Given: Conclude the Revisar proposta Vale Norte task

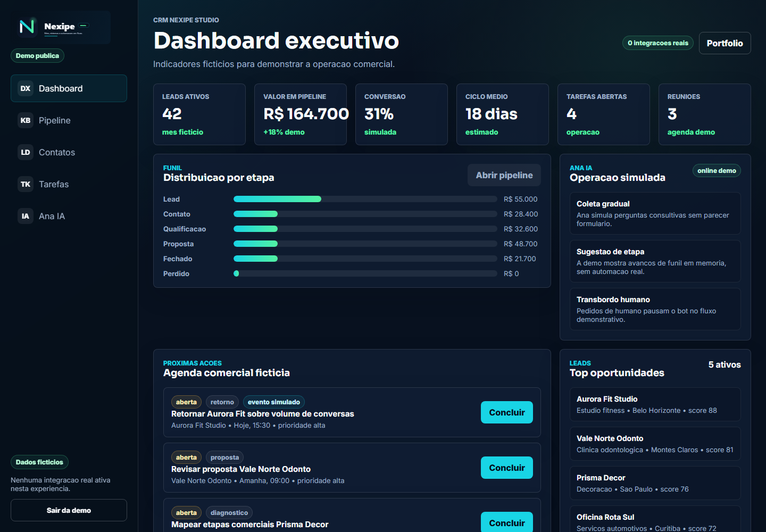Looking at the screenshot, I should tap(507, 468).
